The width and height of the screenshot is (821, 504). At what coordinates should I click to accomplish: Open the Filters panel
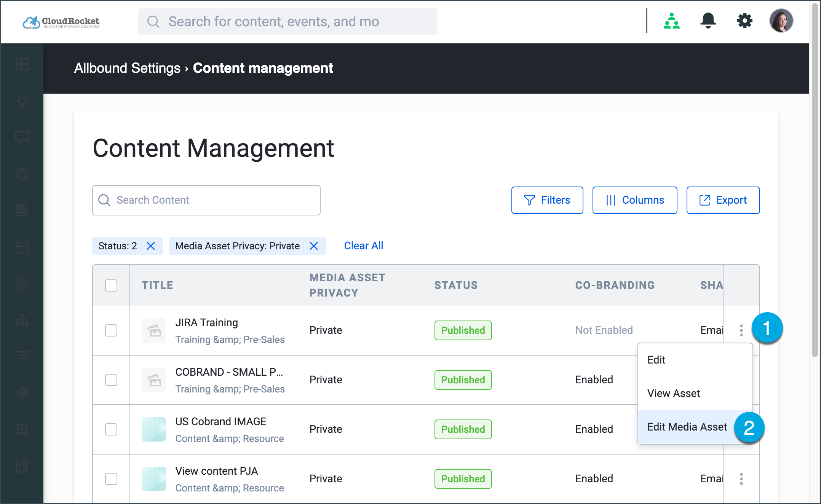pos(547,200)
